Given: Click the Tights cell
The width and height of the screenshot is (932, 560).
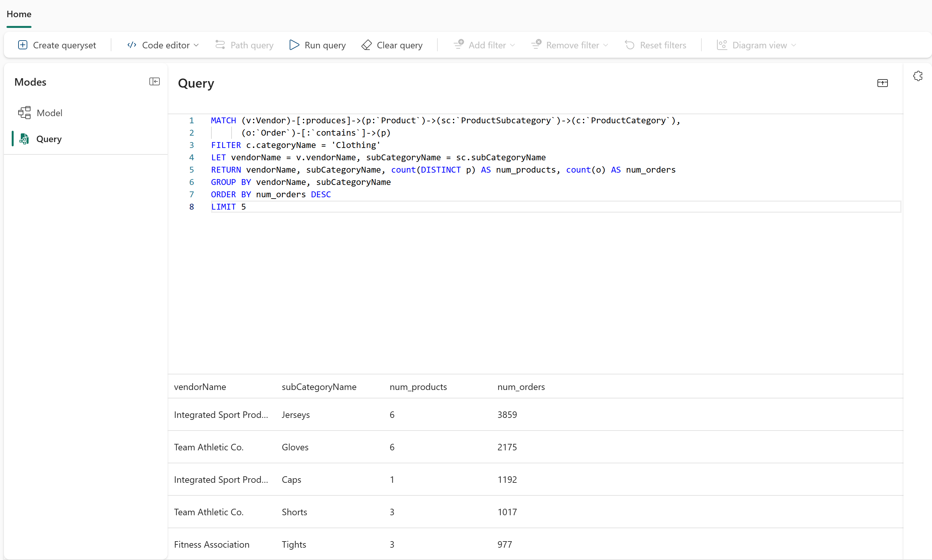Looking at the screenshot, I should click(x=294, y=544).
